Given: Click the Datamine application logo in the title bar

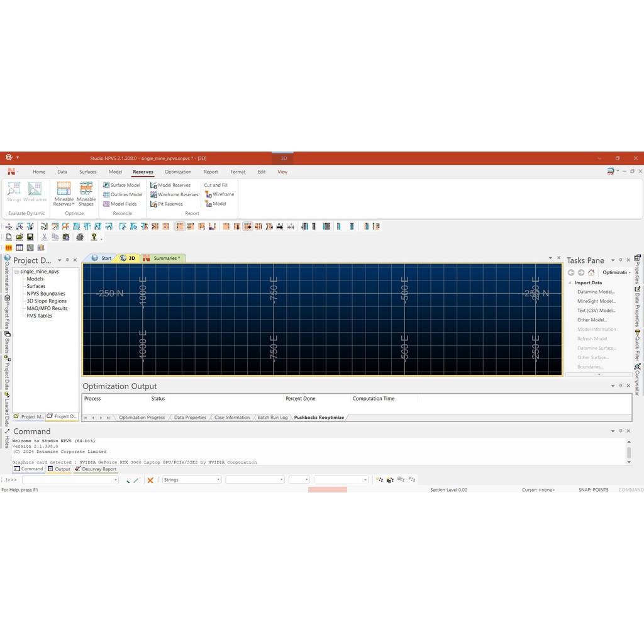Looking at the screenshot, I should click(9, 158).
